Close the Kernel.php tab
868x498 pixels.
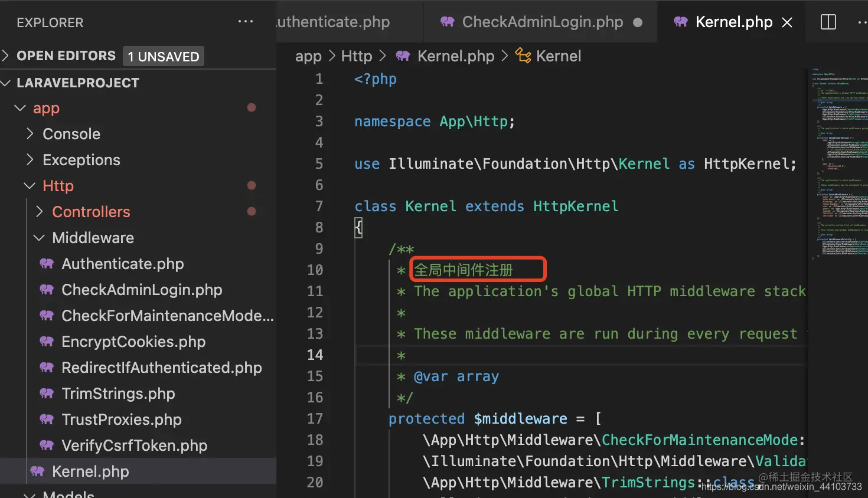pyautogui.click(x=787, y=22)
